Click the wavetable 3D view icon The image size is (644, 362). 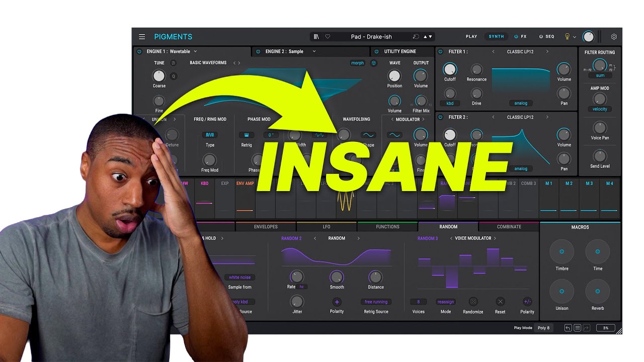[374, 63]
